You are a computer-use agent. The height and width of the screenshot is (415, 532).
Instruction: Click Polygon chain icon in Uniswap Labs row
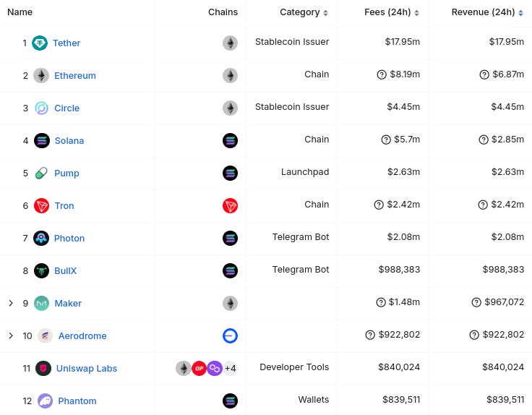pyautogui.click(x=215, y=369)
